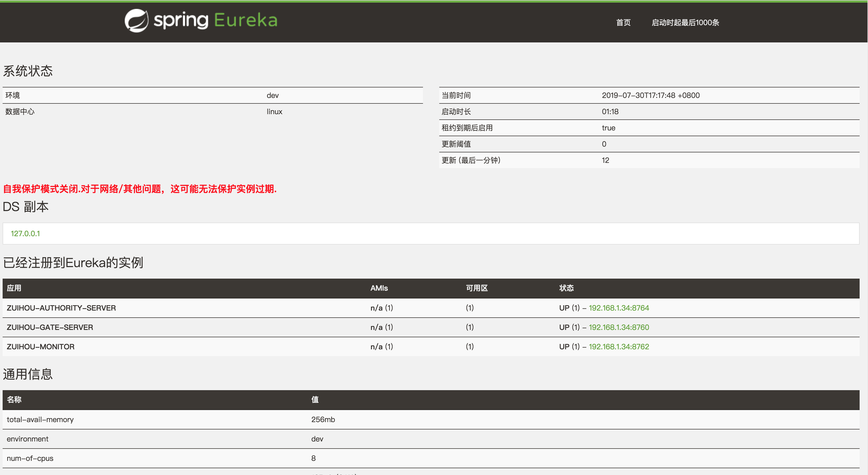The width and height of the screenshot is (868, 475).
Task: Open the 启动时起最后1000条 menu item
Action: (685, 23)
